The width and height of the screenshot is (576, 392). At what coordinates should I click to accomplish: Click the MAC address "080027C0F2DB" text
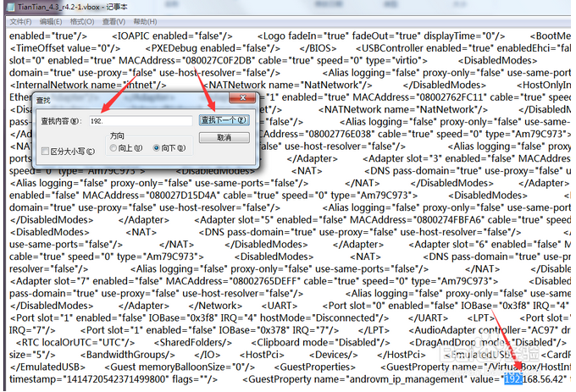pos(217,60)
